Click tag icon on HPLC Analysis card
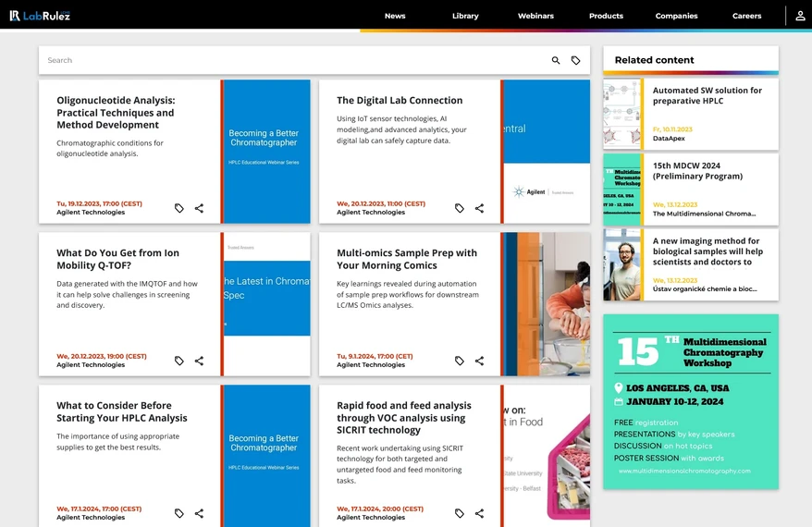The height and width of the screenshot is (527, 812). (179, 513)
